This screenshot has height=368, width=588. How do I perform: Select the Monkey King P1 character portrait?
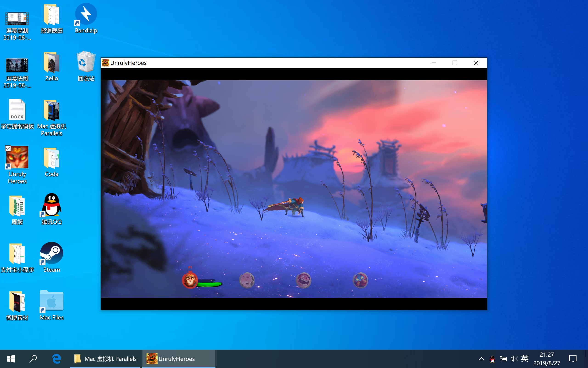click(x=190, y=280)
